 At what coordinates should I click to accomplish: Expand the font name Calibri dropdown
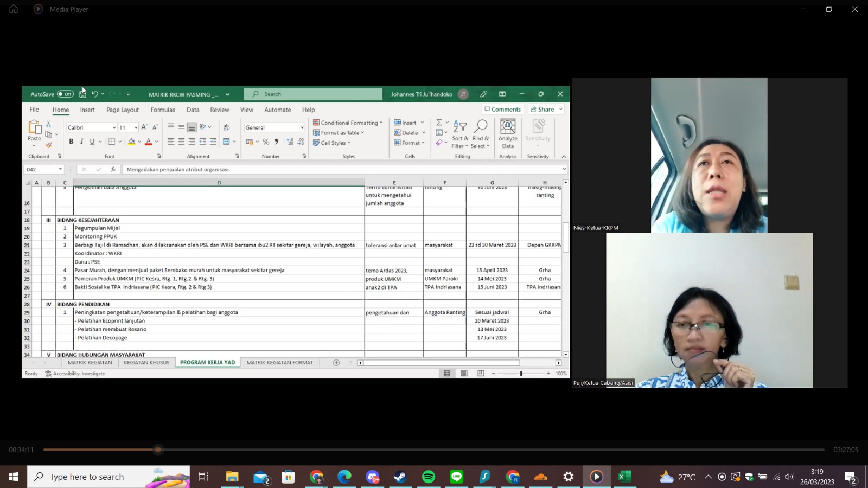pos(114,128)
